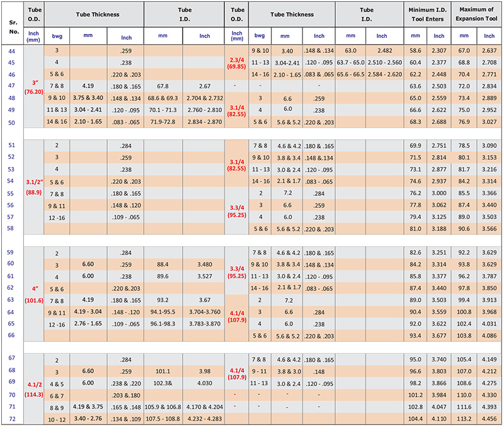Click maximum expansion inch value 4.456

tap(490, 419)
